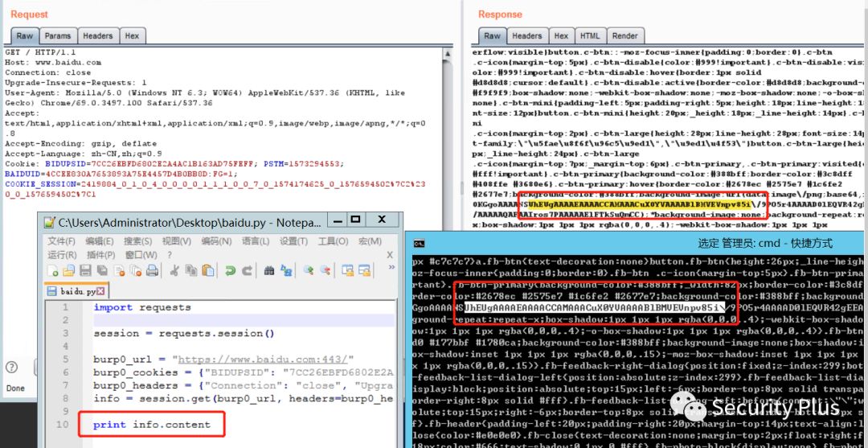Click the Paste clipboard icon
Screen dimensions: 868x448
pyautogui.click(x=207, y=270)
